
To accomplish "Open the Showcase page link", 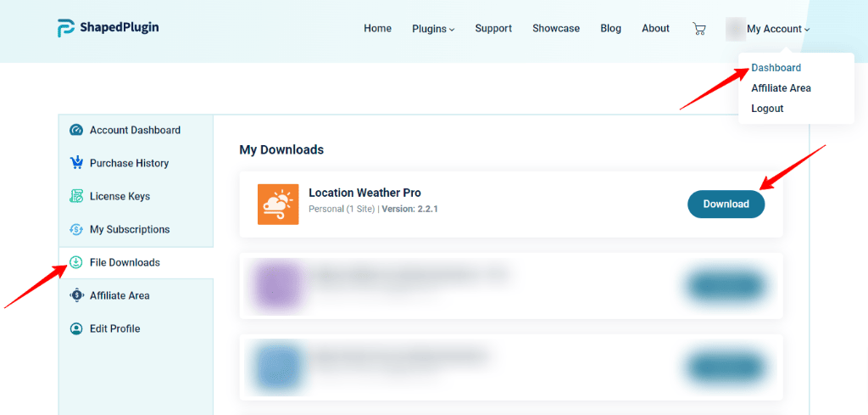I will (556, 29).
